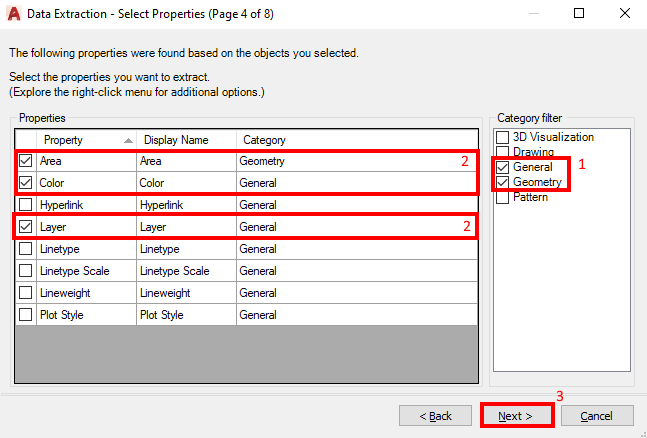The image size is (647, 438).
Task: Uncheck the Layer property checkbox
Action: pyautogui.click(x=26, y=227)
